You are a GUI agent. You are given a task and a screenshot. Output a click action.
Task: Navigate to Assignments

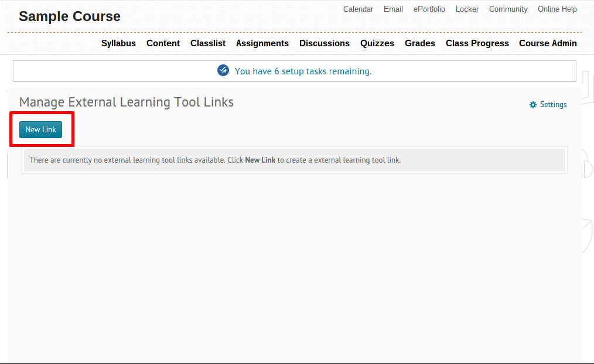pos(262,43)
